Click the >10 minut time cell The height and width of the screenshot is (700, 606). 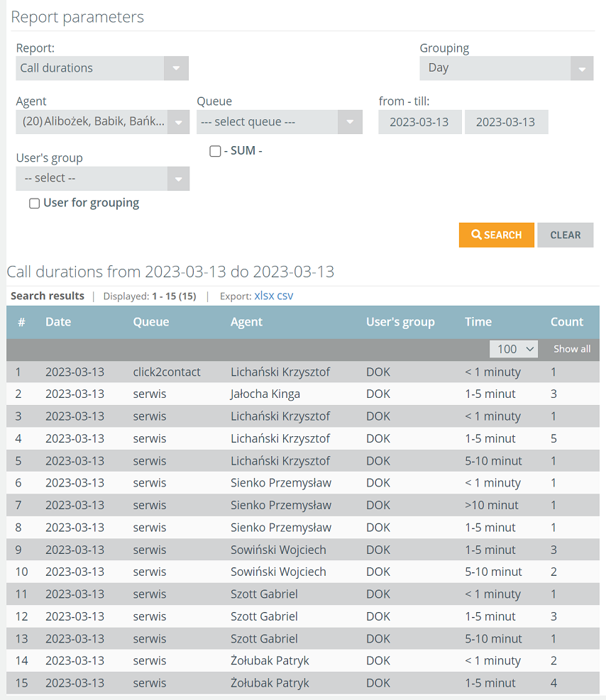pyautogui.click(x=491, y=506)
